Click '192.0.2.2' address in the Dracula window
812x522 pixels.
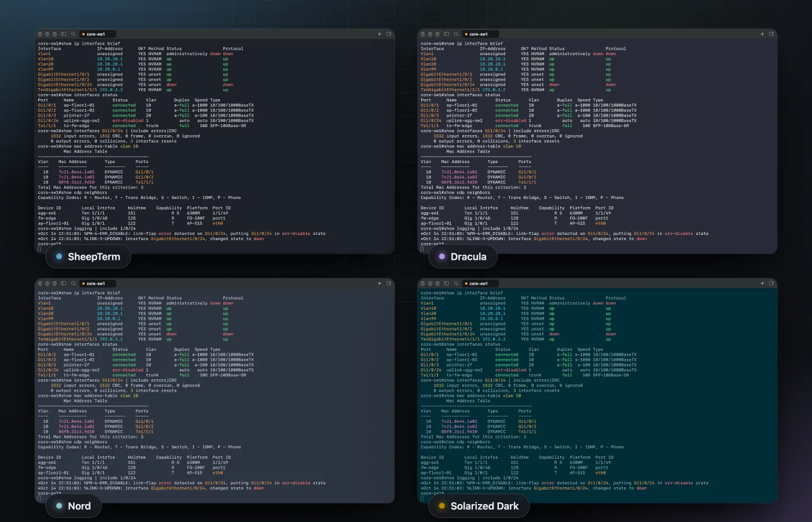point(494,90)
